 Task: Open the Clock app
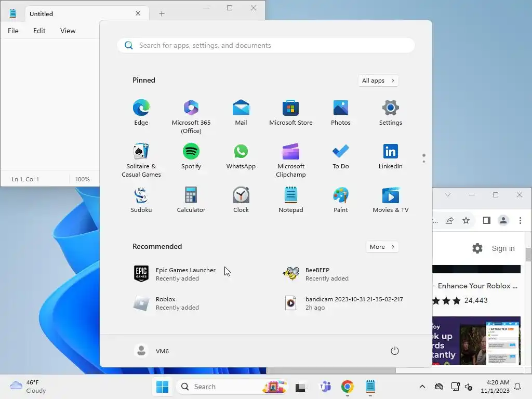(x=241, y=200)
